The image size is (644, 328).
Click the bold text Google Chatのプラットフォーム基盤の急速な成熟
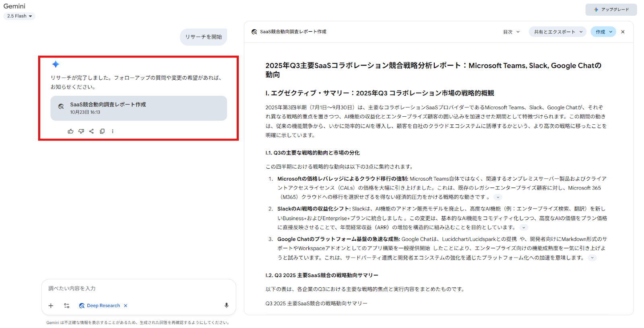339,239
